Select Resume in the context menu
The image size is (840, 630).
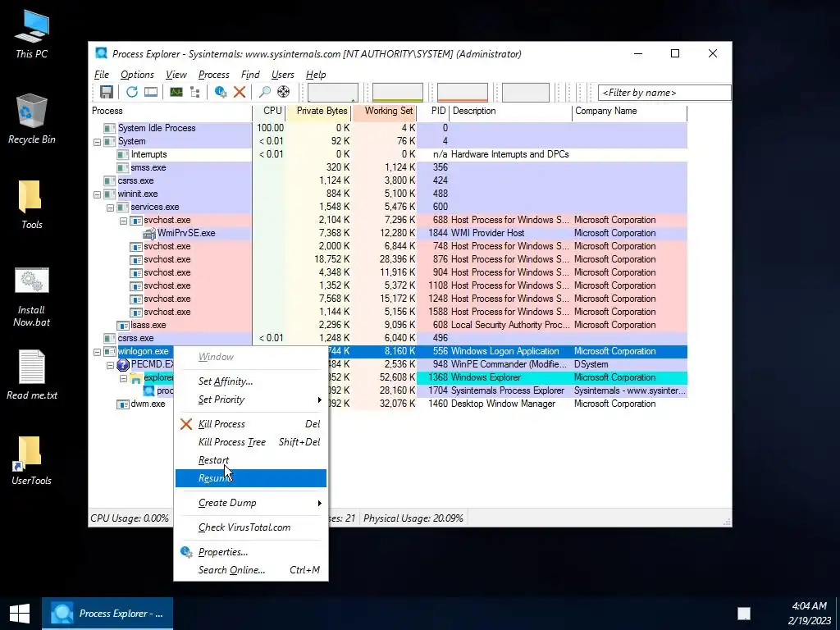[x=251, y=478]
